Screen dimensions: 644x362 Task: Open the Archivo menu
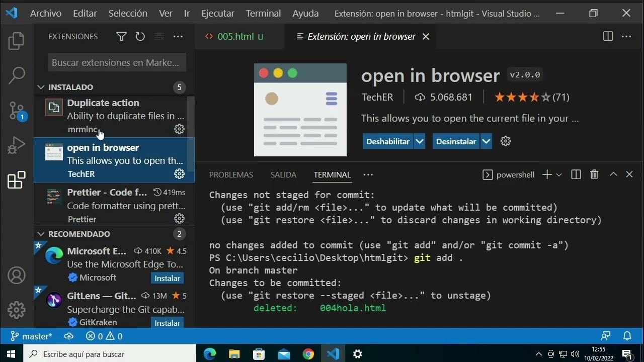pos(46,14)
